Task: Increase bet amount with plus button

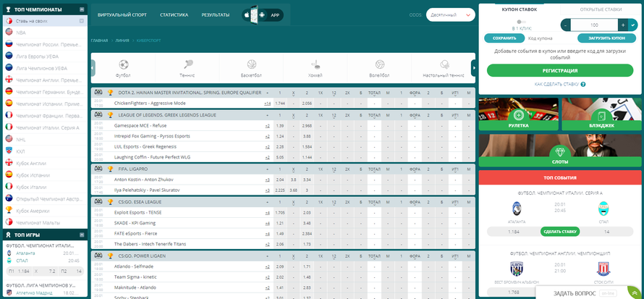Action: click(x=623, y=25)
